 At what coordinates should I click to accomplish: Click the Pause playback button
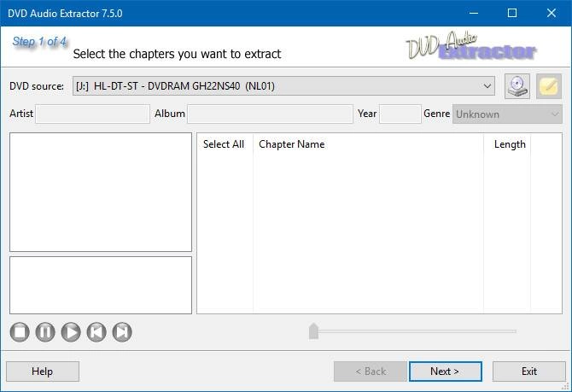45,332
